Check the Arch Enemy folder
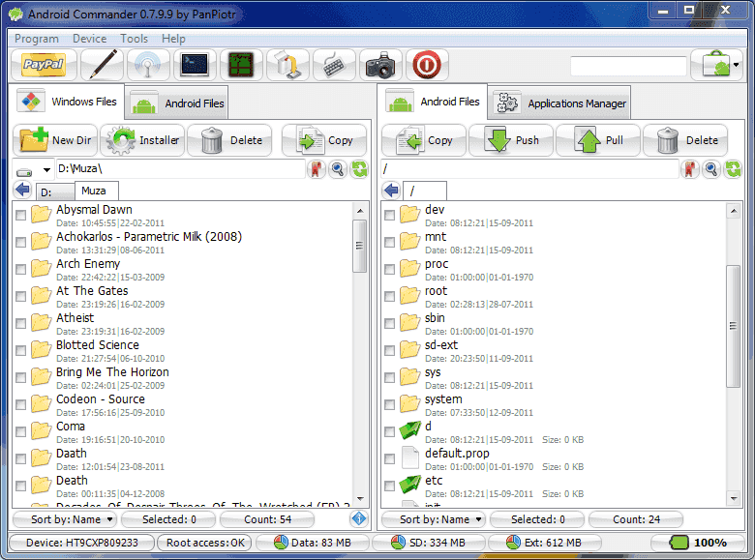The image size is (755, 560). (20, 270)
